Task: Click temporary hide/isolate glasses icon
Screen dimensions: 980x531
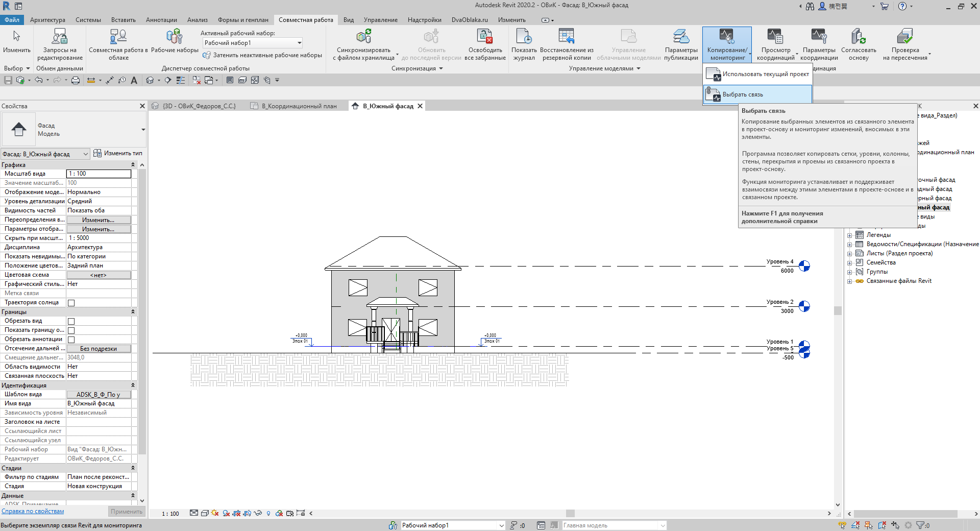Action: tap(258, 513)
